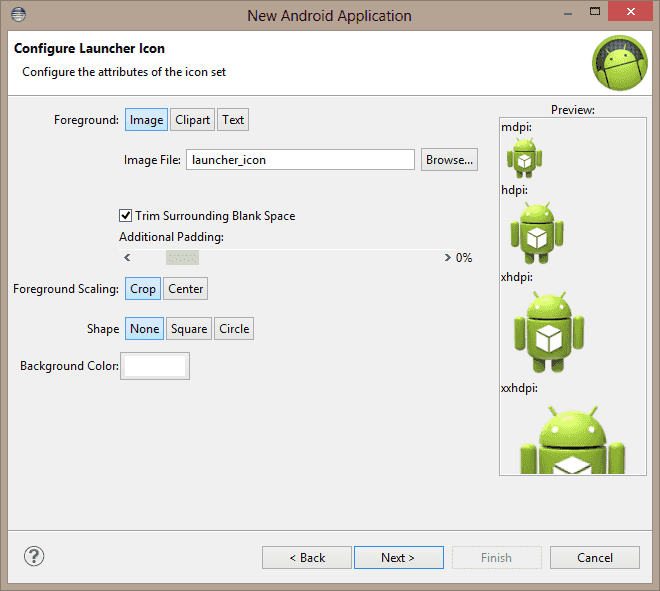Click the xhdpi preview icon

(x=549, y=332)
